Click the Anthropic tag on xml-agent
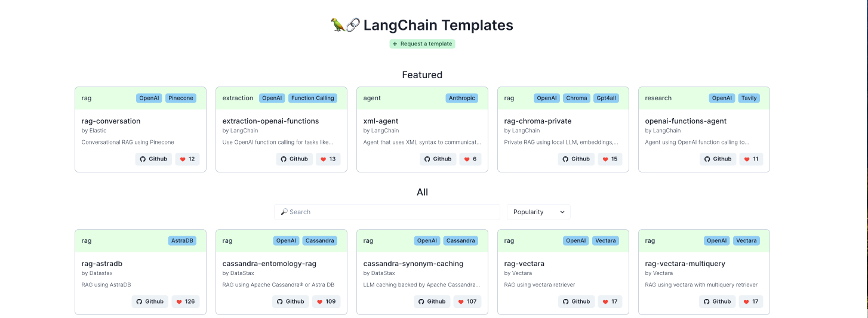This screenshot has height=318, width=868. [x=462, y=98]
